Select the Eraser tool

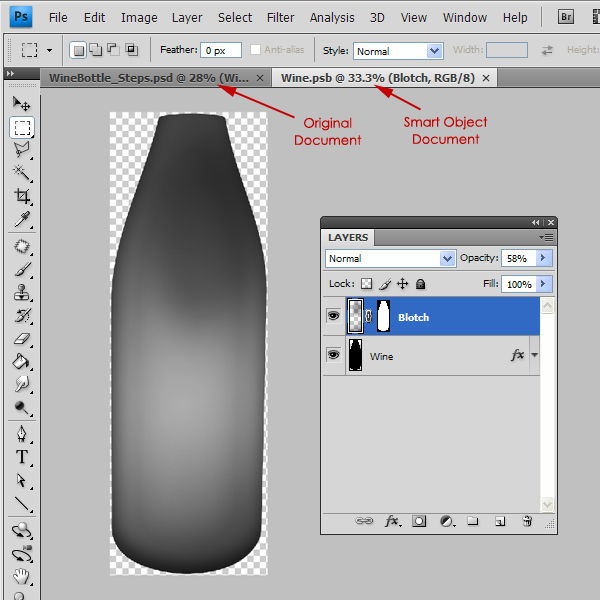[x=21, y=339]
